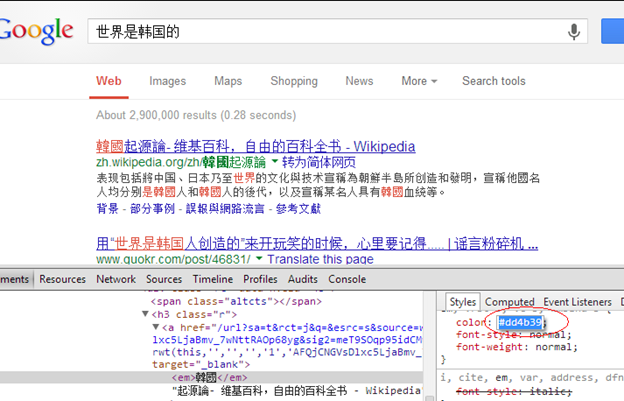Click the 起源論 text node in DOM tree
624x401 pixels.
click(296, 391)
